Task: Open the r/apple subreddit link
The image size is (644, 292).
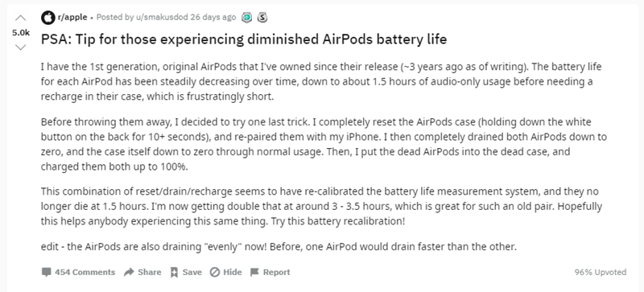Action: click(72, 17)
